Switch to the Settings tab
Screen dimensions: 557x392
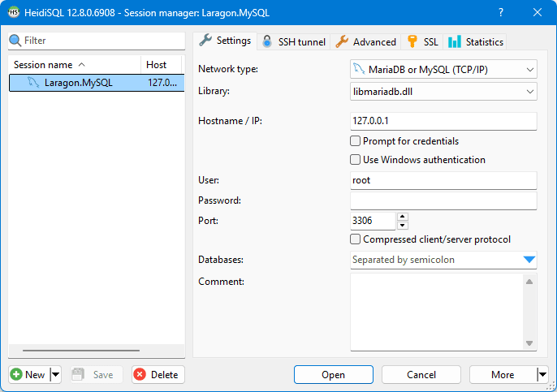tap(225, 41)
